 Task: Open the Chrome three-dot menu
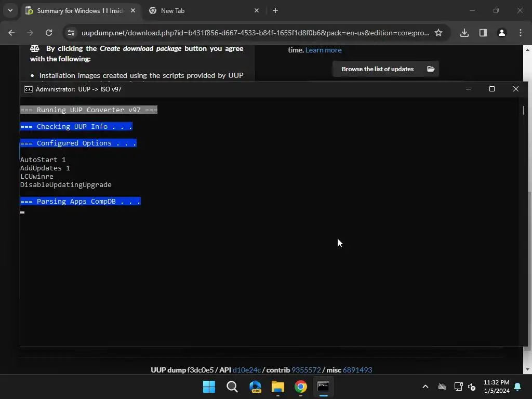[521, 33]
